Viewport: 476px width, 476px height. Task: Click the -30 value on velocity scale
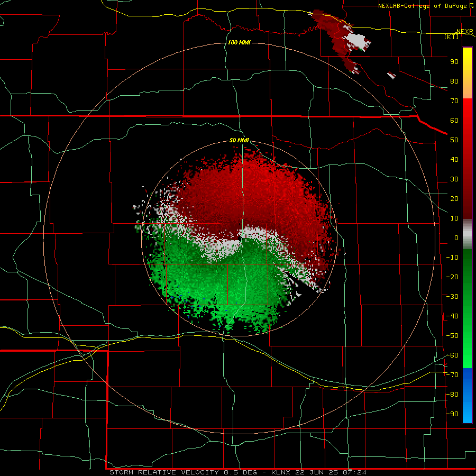pyautogui.click(x=452, y=297)
